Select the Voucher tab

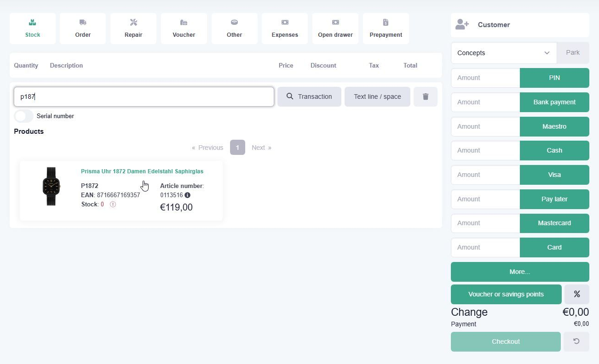coord(184,28)
